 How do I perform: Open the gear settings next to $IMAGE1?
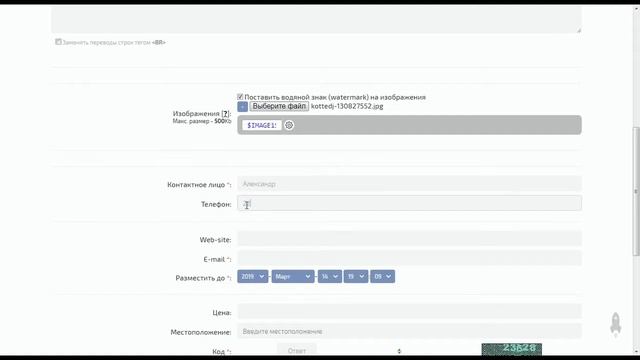point(289,125)
